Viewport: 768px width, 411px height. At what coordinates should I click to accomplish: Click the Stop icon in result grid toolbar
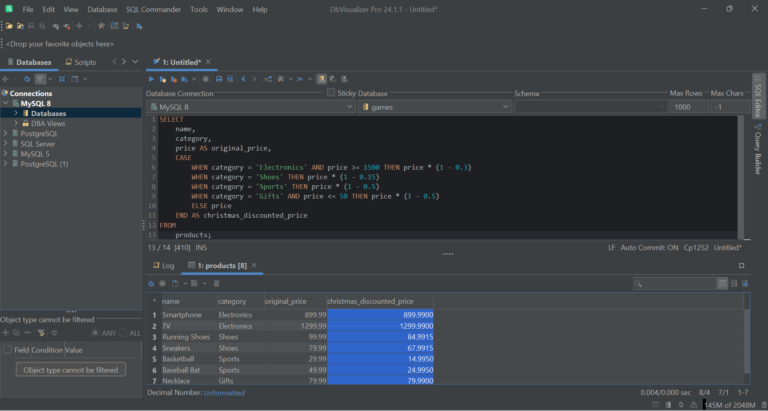pos(162,283)
